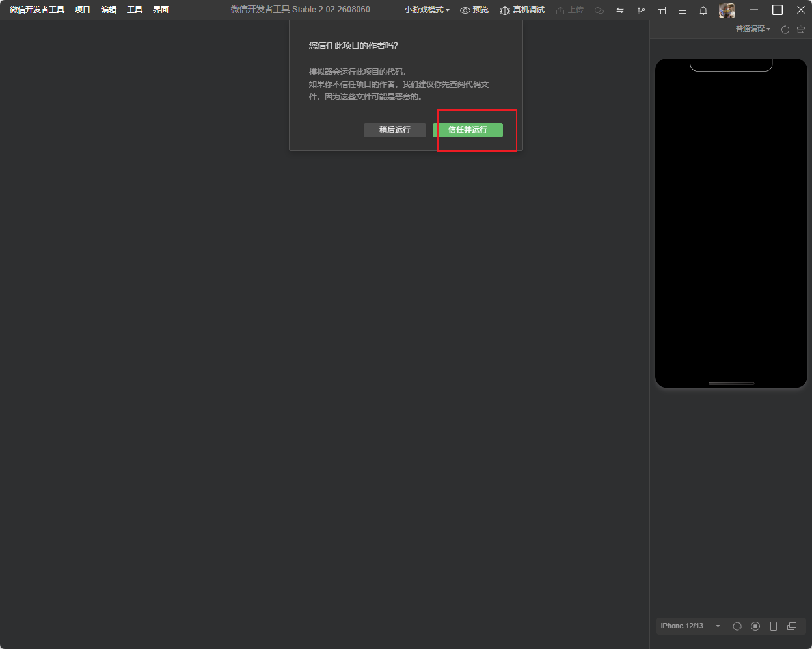
Task: Open the notification bell
Action: [703, 10]
